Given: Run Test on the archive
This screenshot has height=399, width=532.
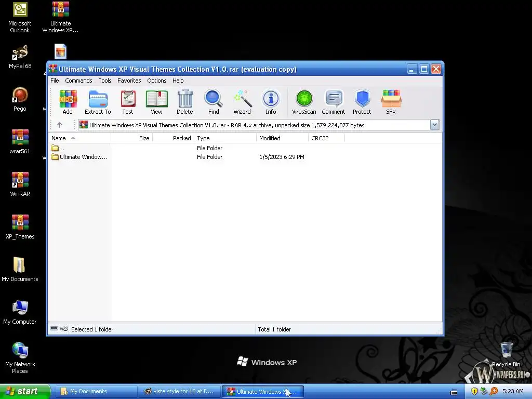Looking at the screenshot, I should click(x=128, y=102).
